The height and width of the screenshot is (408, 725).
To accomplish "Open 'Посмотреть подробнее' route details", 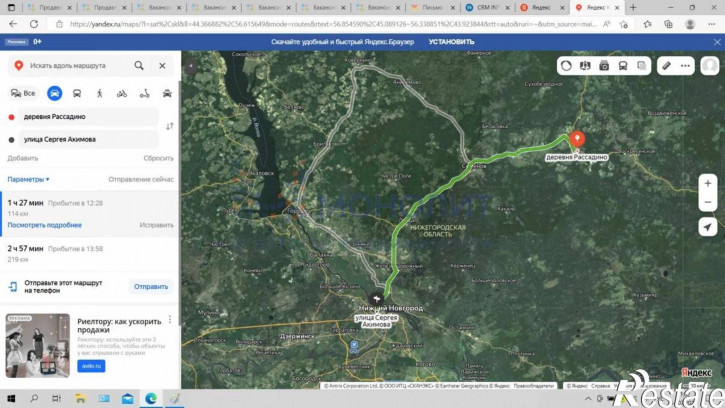I will click(x=44, y=225).
